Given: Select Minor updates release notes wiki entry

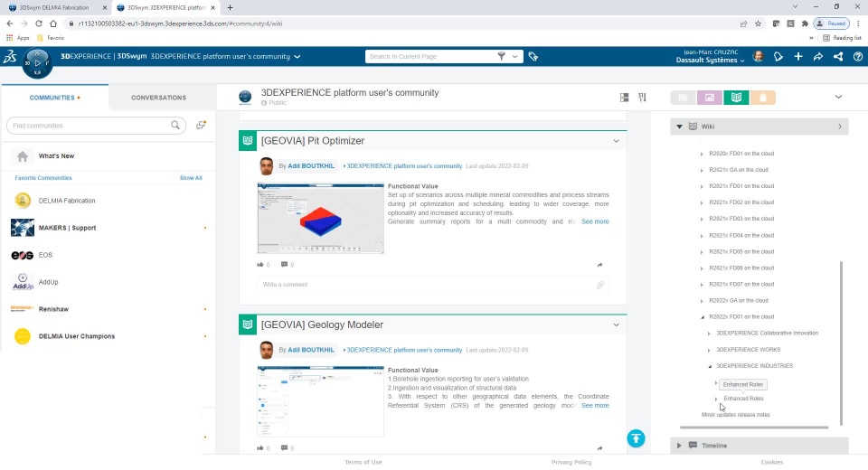Looking at the screenshot, I should coord(735,415).
